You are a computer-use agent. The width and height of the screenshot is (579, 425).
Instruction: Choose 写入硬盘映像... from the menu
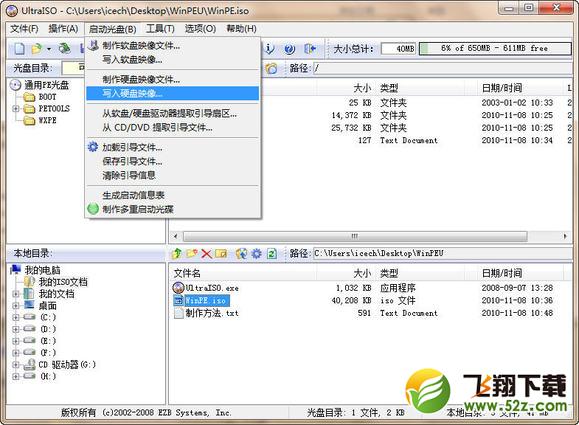172,93
